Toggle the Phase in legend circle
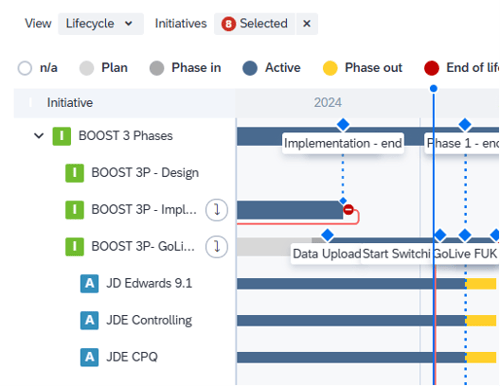The height and width of the screenshot is (386, 500). coord(157,68)
